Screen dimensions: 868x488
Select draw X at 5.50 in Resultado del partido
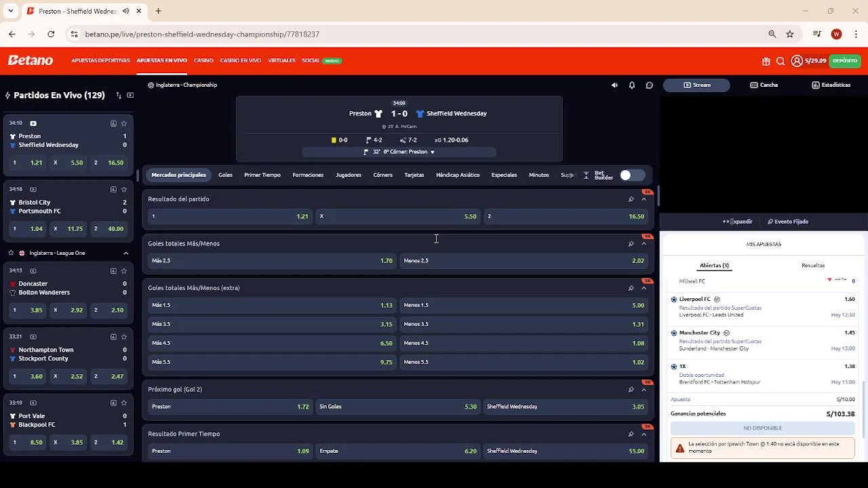click(398, 217)
